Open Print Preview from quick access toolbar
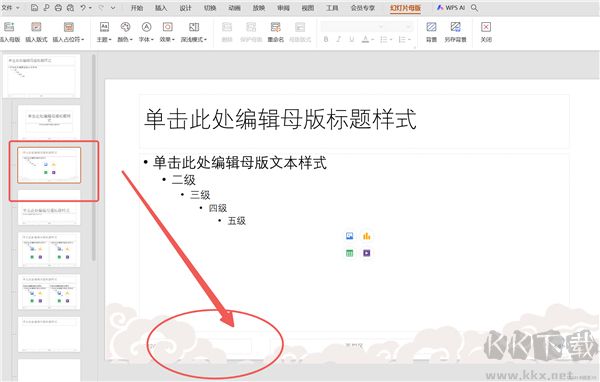The height and width of the screenshot is (382, 600). tap(70, 7)
